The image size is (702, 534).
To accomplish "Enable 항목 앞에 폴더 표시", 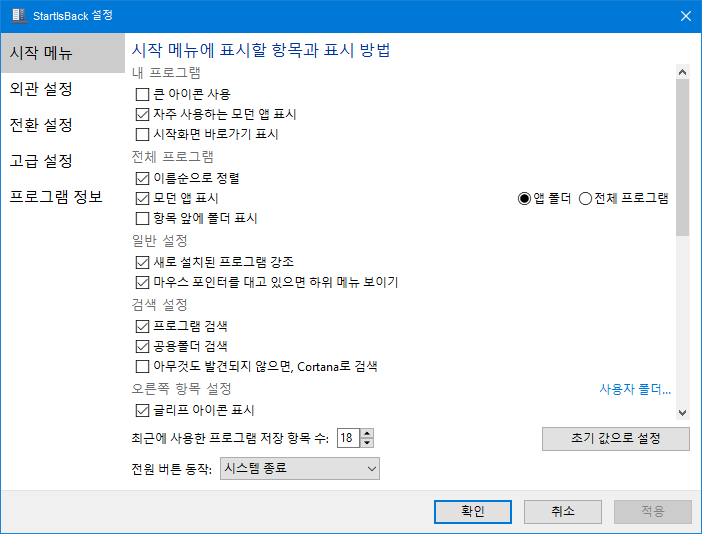I will pos(142,218).
